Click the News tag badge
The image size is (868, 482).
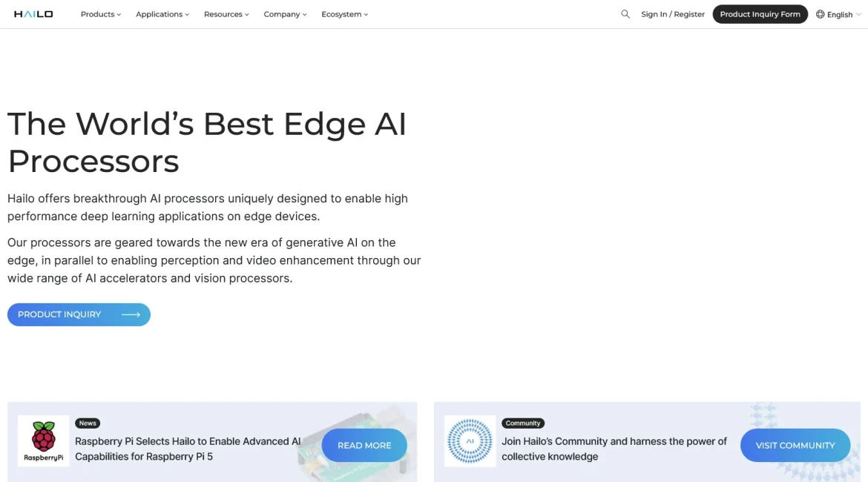(x=88, y=423)
